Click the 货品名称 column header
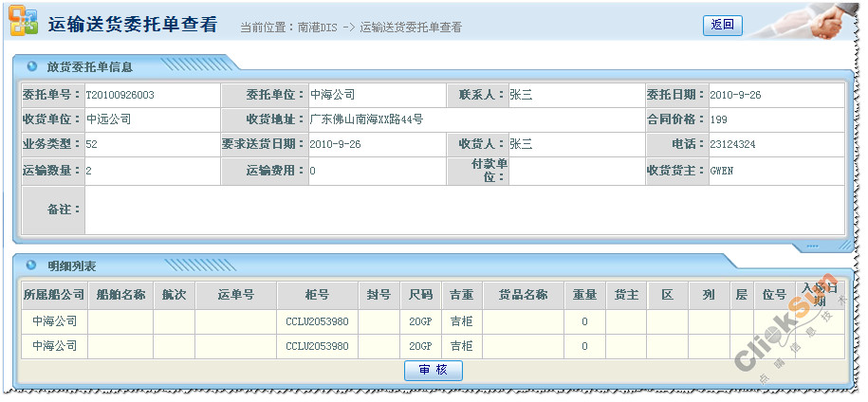 (x=523, y=295)
